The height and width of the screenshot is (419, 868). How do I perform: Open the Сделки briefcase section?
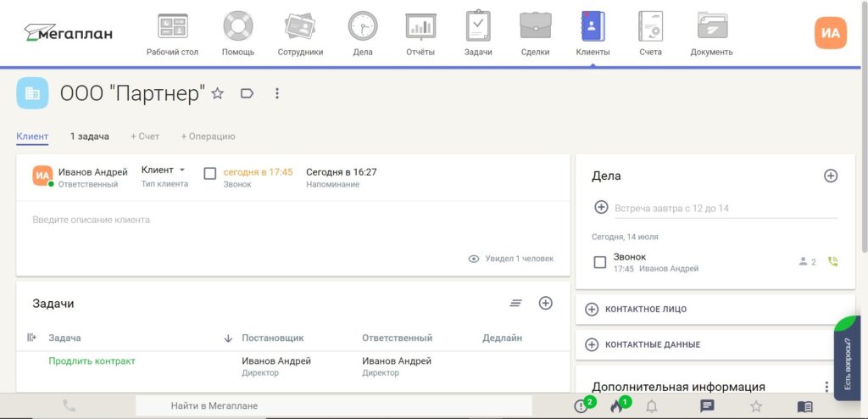click(x=536, y=35)
